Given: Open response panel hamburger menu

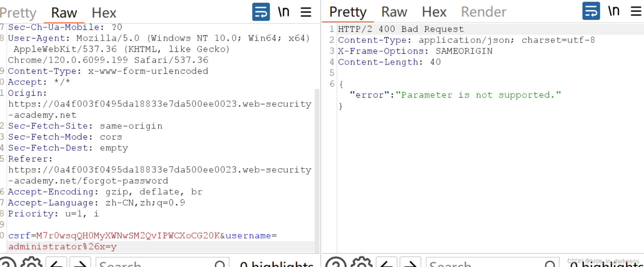Looking at the screenshot, I should [x=636, y=11].
